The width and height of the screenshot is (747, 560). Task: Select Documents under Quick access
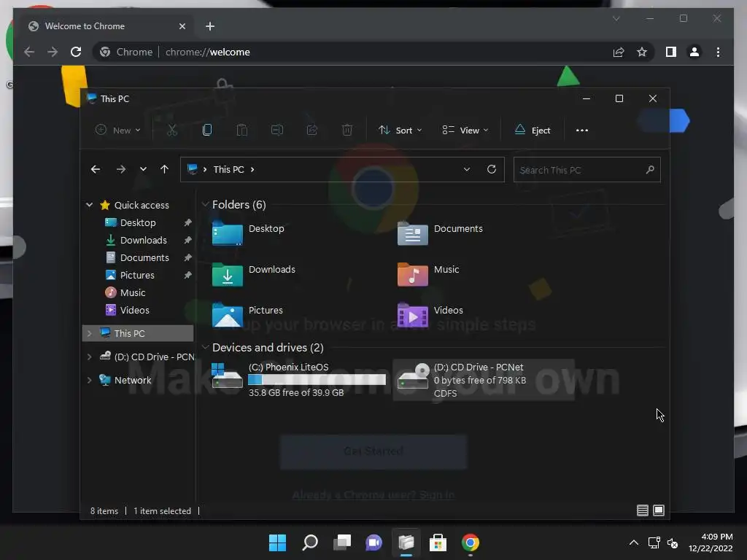tap(144, 257)
